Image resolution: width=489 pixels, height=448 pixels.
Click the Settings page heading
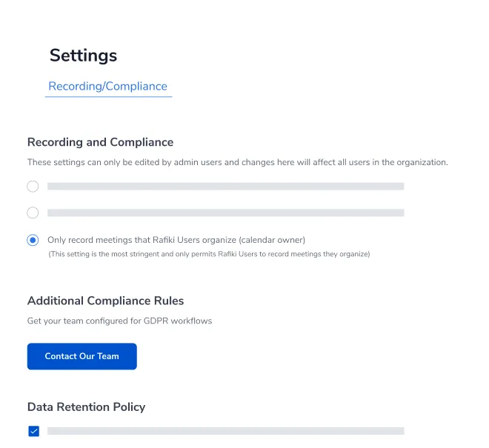click(x=83, y=56)
